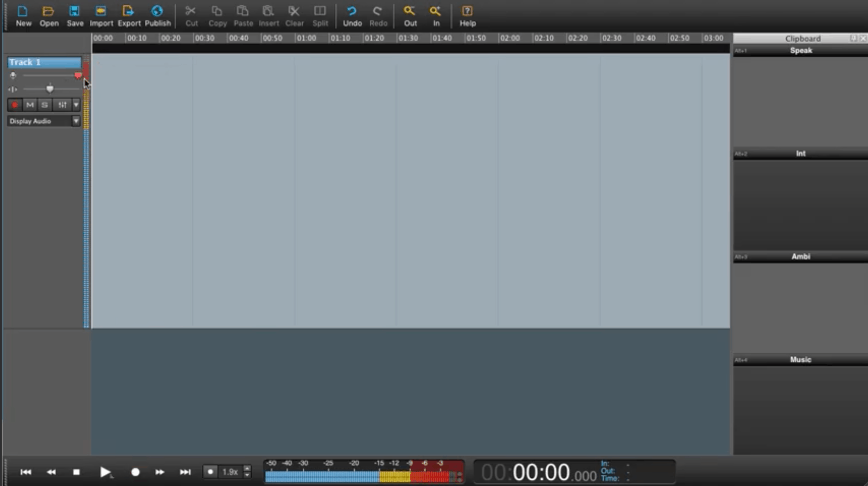Mute Track 1 with the M button

[30, 105]
